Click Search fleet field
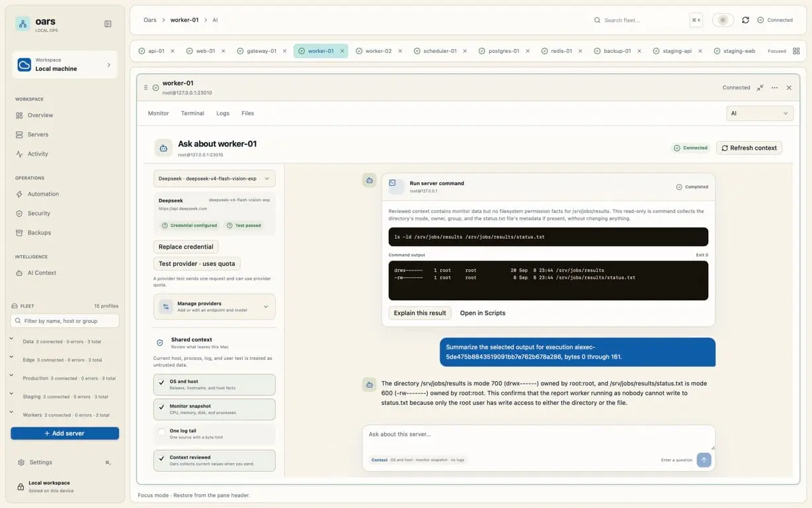 coord(640,20)
